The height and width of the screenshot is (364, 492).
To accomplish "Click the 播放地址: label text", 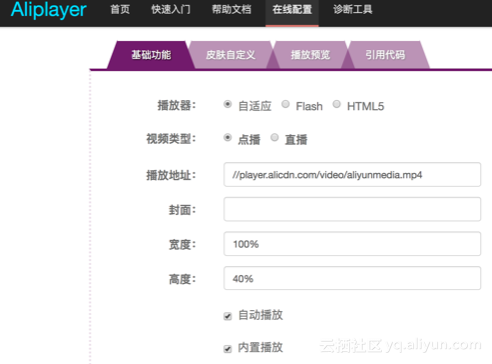I will pyautogui.click(x=171, y=175).
